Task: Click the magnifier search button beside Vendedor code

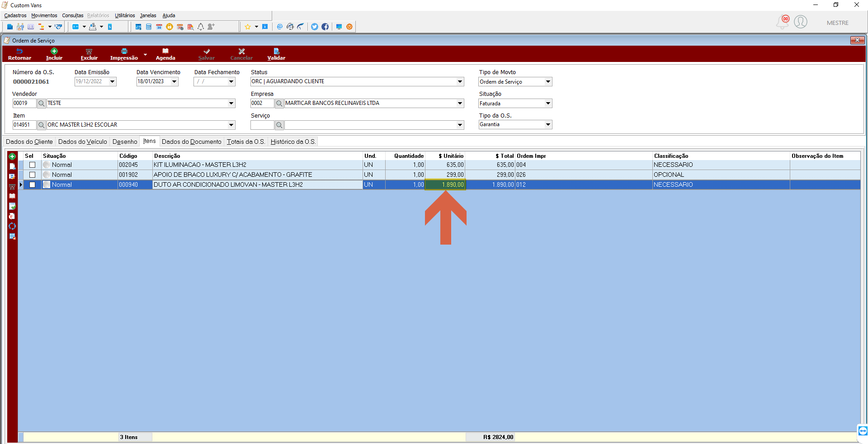Action: click(41, 103)
